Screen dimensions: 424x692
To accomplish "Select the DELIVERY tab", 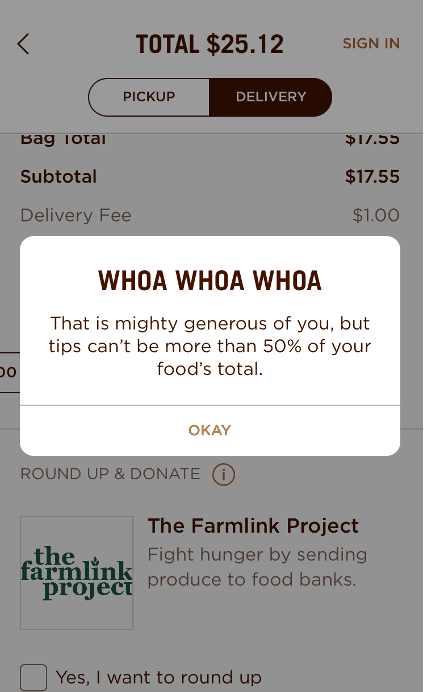I will click(270, 97).
